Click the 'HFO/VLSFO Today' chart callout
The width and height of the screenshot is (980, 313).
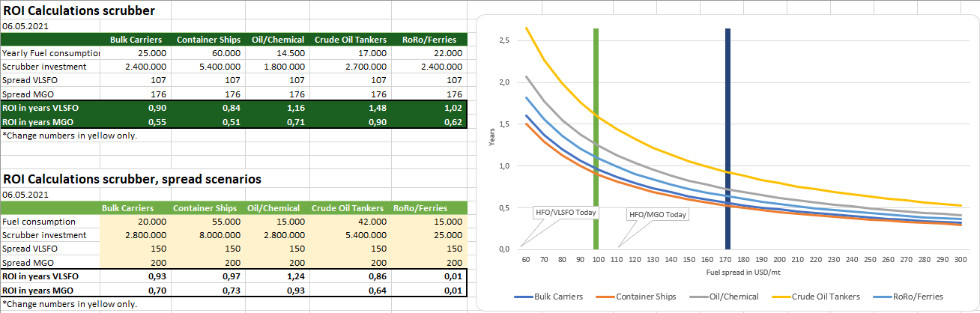(566, 213)
